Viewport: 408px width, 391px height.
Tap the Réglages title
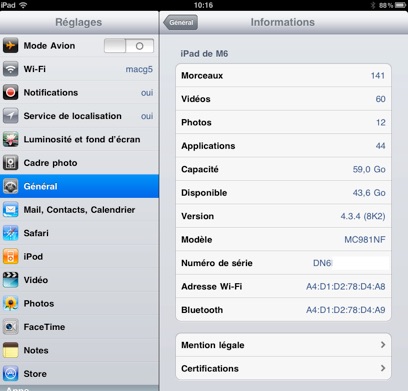79,22
